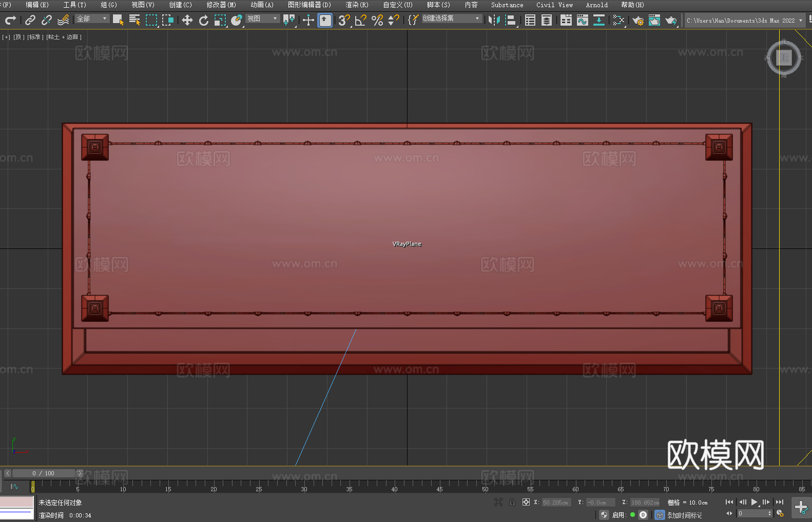
Task: Click the Play Animation button
Action: pyautogui.click(x=754, y=502)
